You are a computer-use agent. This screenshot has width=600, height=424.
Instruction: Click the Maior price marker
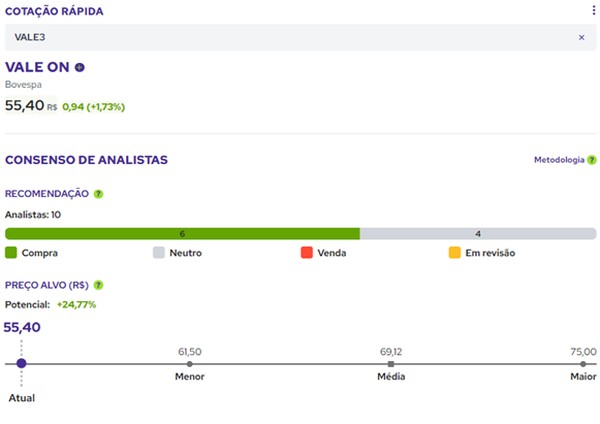click(583, 364)
